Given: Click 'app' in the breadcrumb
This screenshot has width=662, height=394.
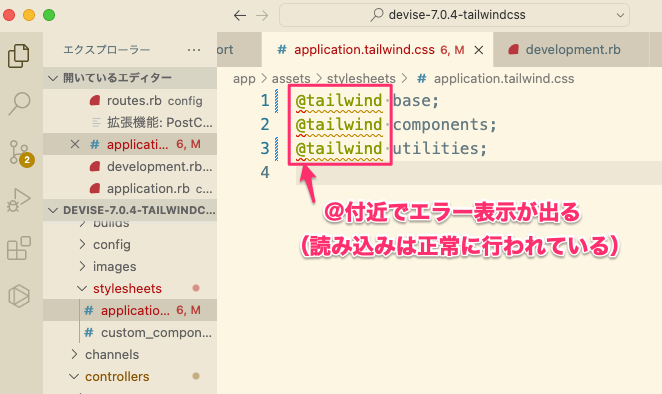Looking at the screenshot, I should (x=244, y=79).
